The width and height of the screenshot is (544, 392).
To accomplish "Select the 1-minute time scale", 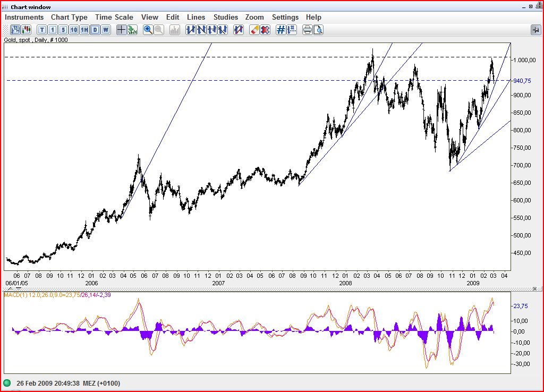I will 53,30.
